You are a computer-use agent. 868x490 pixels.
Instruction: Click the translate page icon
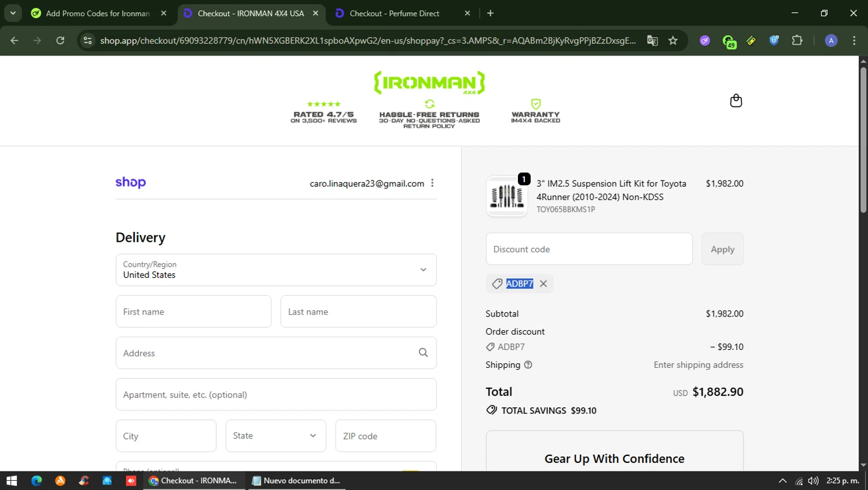(652, 40)
